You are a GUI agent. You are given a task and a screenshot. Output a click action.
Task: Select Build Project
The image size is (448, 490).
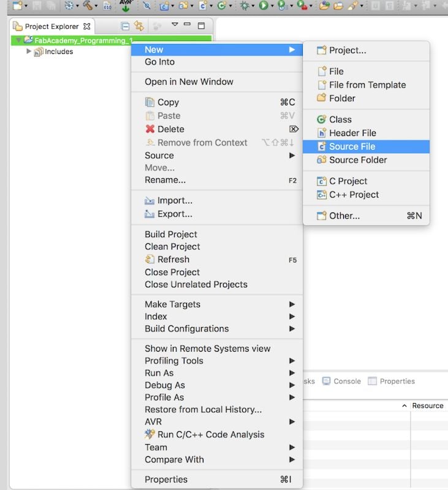click(217, 235)
